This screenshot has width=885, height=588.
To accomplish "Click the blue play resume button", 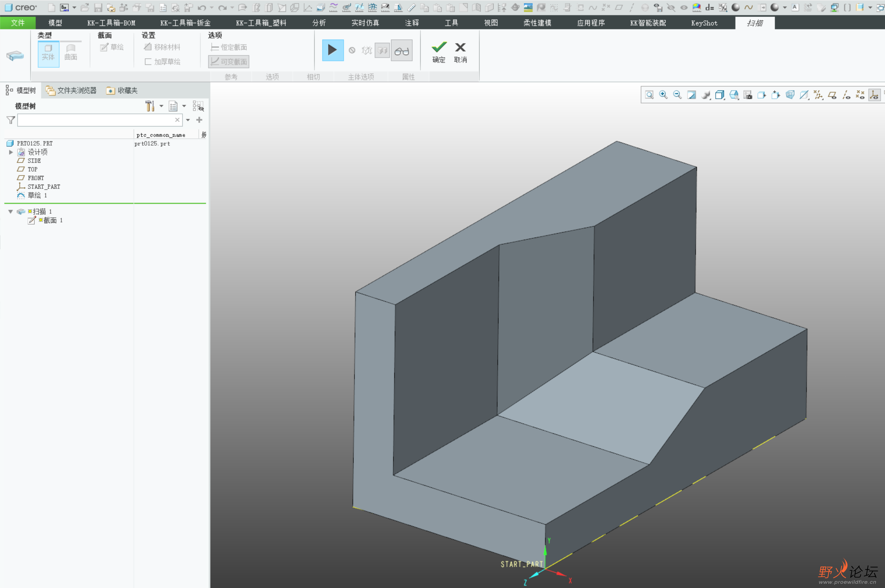I will (x=333, y=50).
